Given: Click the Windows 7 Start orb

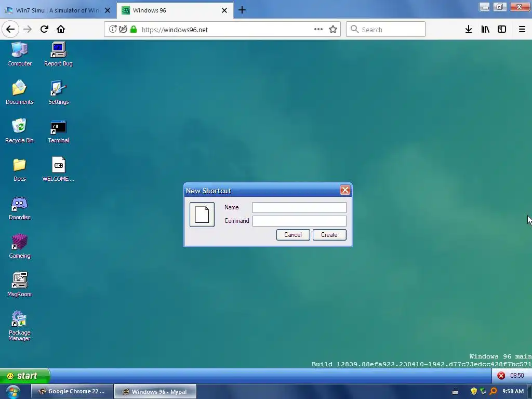Looking at the screenshot, I should pyautogui.click(x=13, y=392).
